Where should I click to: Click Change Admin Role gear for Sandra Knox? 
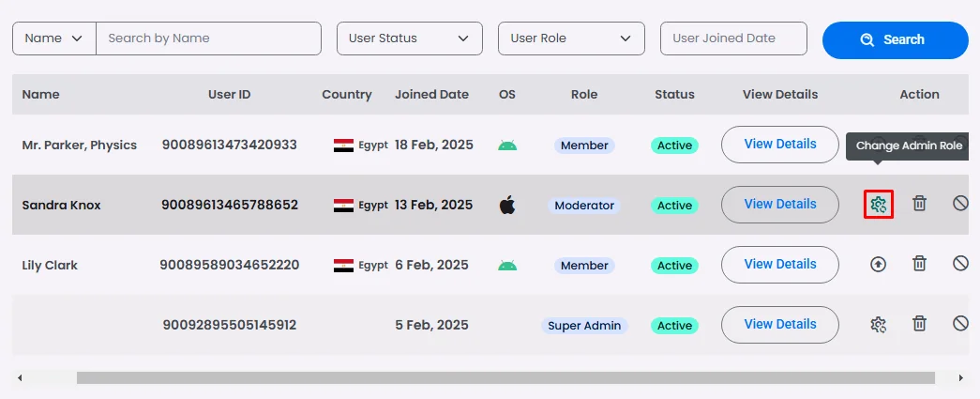click(x=878, y=204)
